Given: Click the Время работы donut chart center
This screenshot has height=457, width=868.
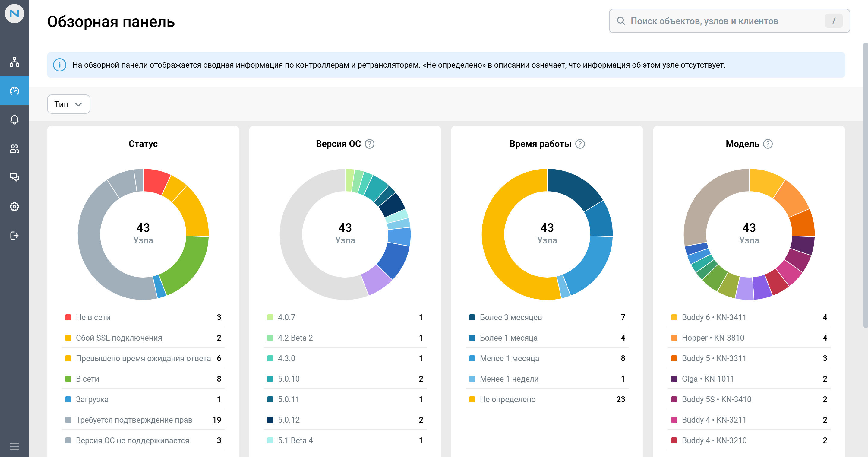Looking at the screenshot, I should pos(547,233).
